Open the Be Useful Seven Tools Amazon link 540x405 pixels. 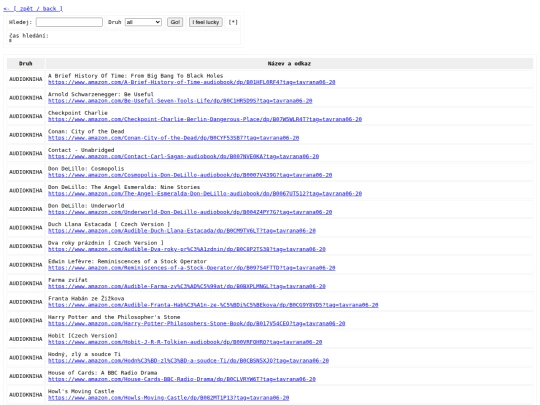180,101
